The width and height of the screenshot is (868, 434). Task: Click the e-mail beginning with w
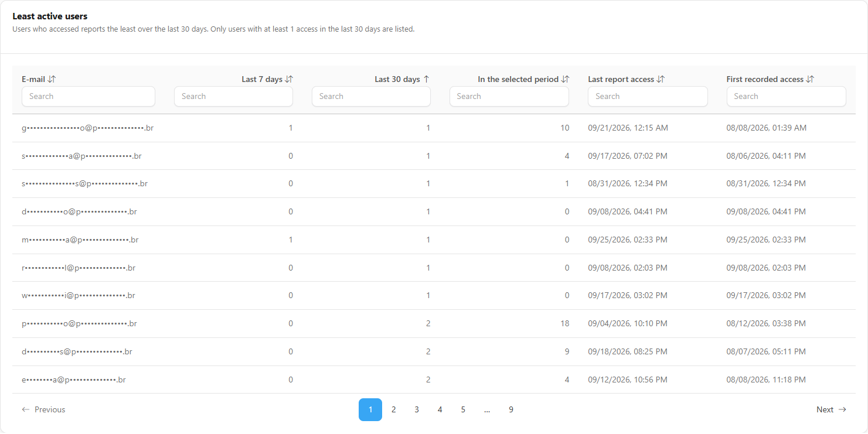79,295
